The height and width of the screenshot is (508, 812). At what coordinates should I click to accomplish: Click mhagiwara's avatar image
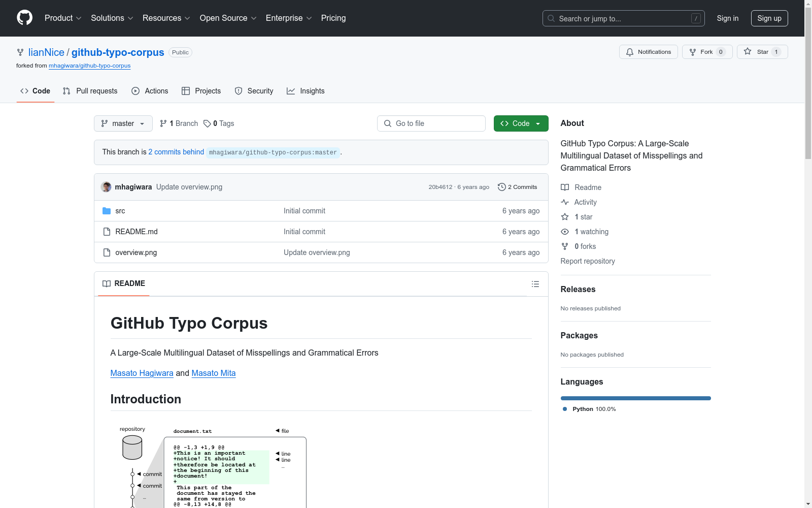(x=106, y=187)
